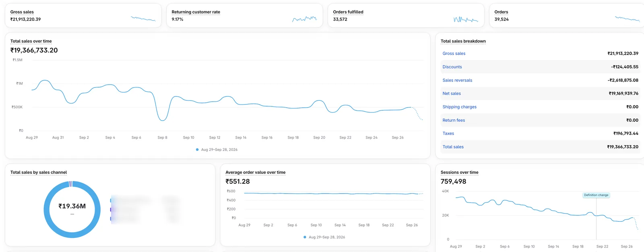The width and height of the screenshot is (644, 252).
Task: Click the Definition change annotation label
Action: [x=597, y=195]
